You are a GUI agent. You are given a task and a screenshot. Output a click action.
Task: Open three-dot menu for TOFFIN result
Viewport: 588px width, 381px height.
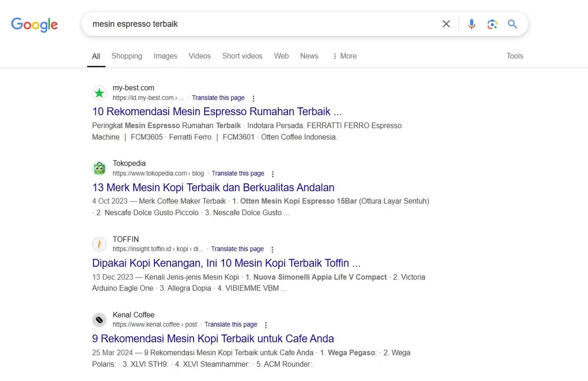pyautogui.click(x=272, y=250)
